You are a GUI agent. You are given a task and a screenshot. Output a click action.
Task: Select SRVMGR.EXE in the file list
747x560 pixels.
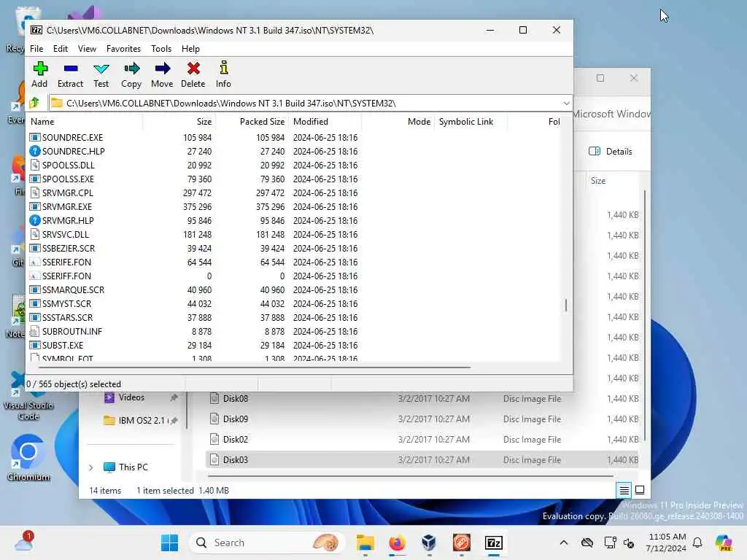point(66,206)
